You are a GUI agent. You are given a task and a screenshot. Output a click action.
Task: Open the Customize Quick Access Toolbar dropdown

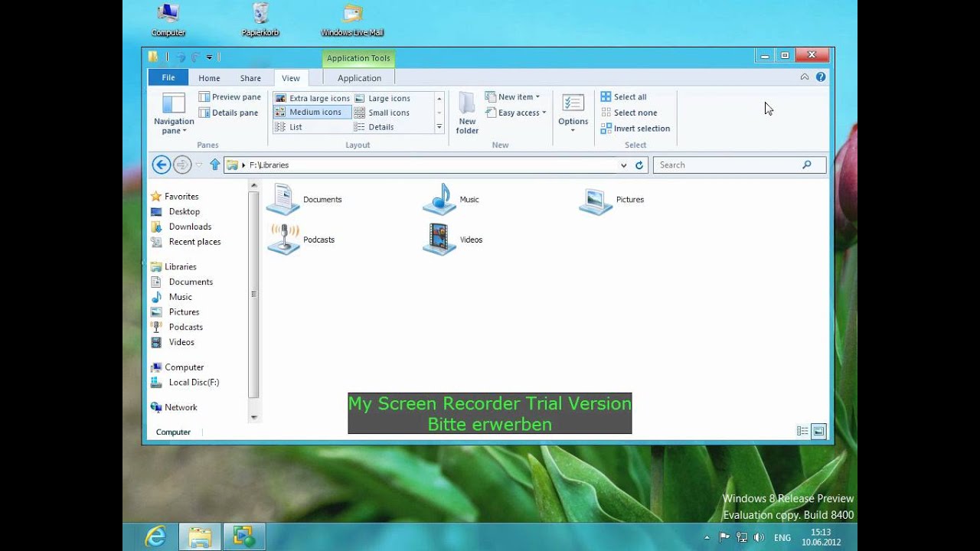(x=209, y=57)
